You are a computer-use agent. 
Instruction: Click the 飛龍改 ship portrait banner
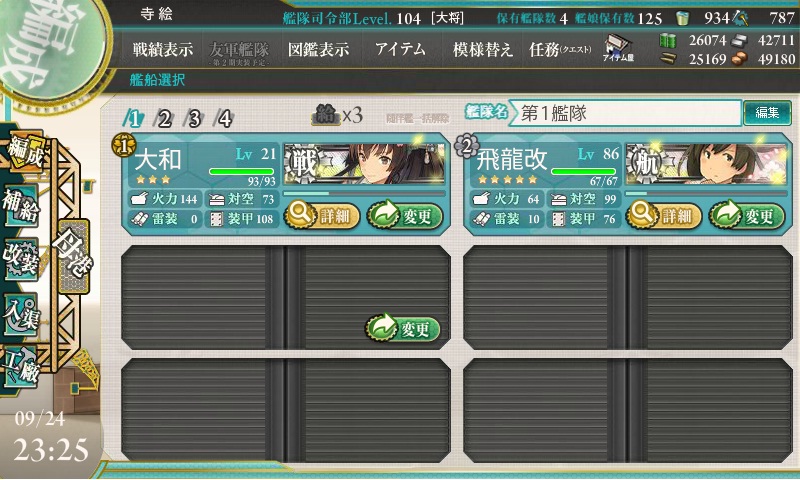[x=706, y=164]
